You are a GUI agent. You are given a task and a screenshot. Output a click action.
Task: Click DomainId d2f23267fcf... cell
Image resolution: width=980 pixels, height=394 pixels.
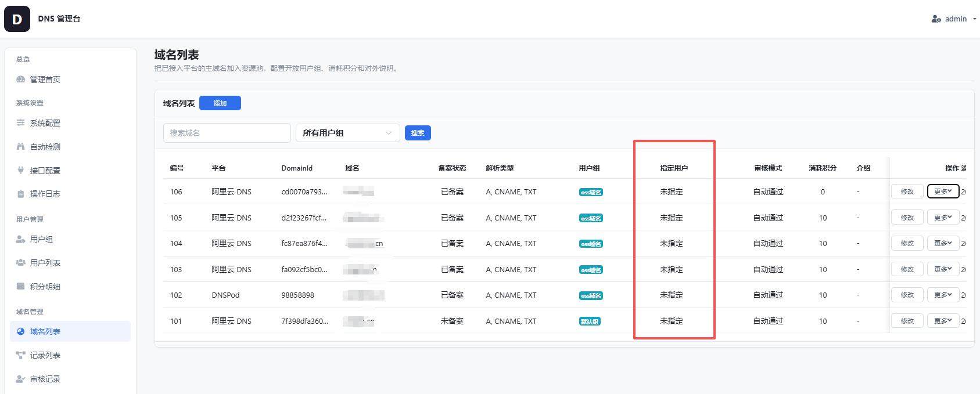tap(304, 218)
